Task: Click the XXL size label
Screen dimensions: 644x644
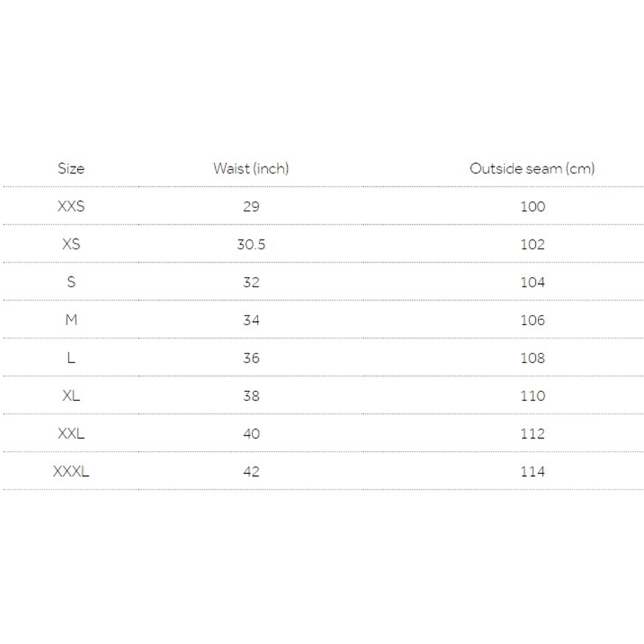Action: 71,434
